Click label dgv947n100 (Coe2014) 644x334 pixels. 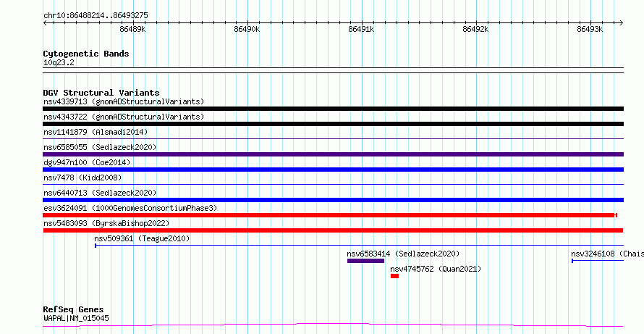(87, 162)
